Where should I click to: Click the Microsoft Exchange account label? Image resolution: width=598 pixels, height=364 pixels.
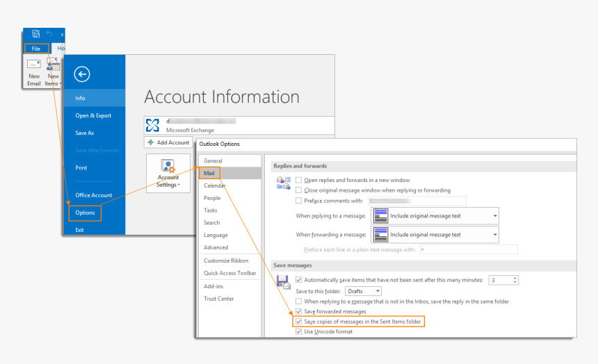(x=190, y=130)
